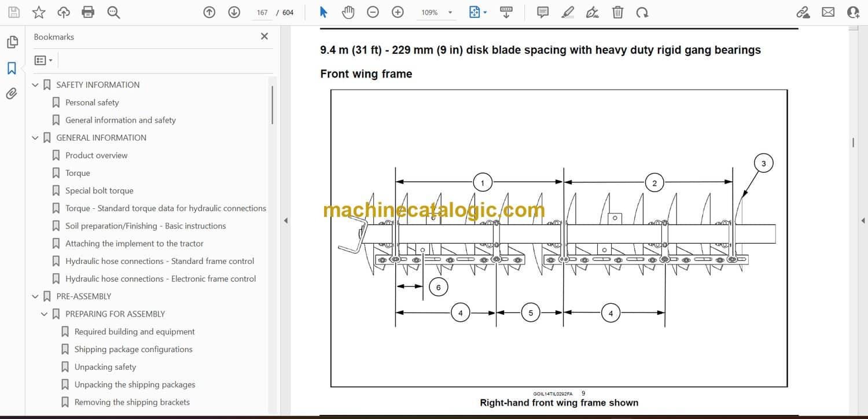Jump to the Personal safety bookmark
Image resolution: width=868 pixels, height=419 pixels.
[92, 102]
